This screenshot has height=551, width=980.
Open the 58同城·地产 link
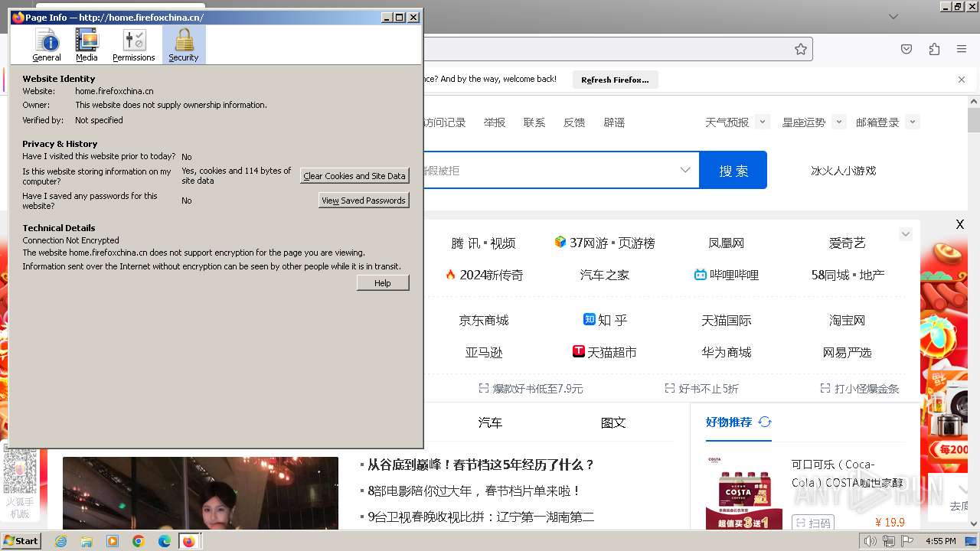click(x=848, y=275)
